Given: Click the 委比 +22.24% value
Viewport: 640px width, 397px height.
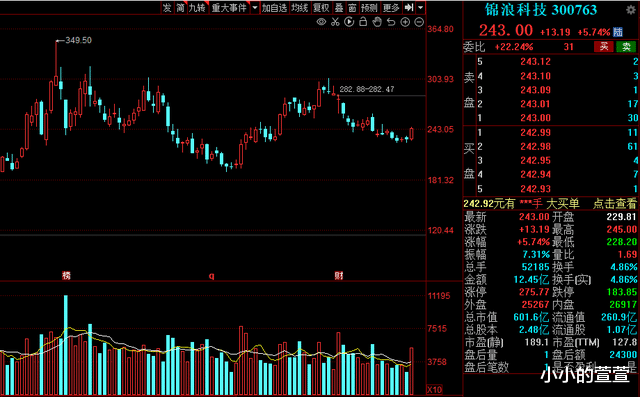Looking at the screenshot, I should [514, 47].
